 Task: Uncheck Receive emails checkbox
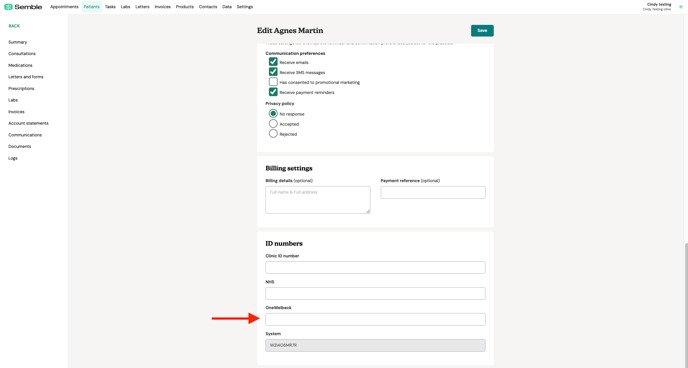[273, 62]
